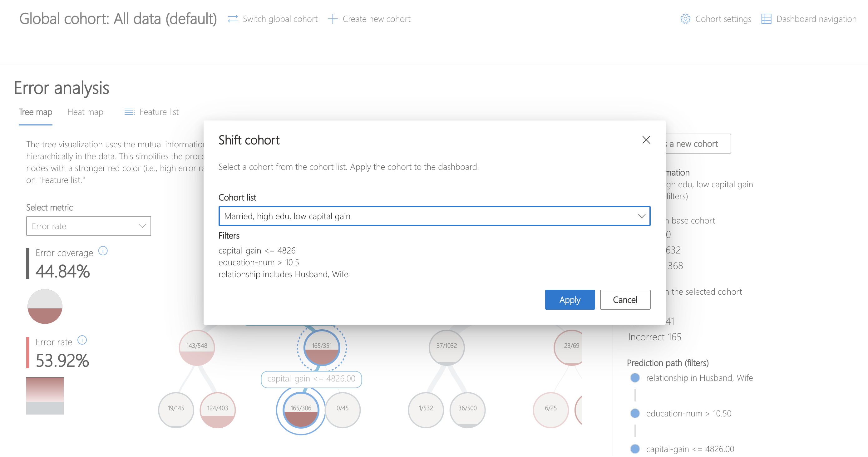Click the Prediction path (filters) heading
Image resolution: width=868 pixels, height=457 pixels.
click(668, 363)
